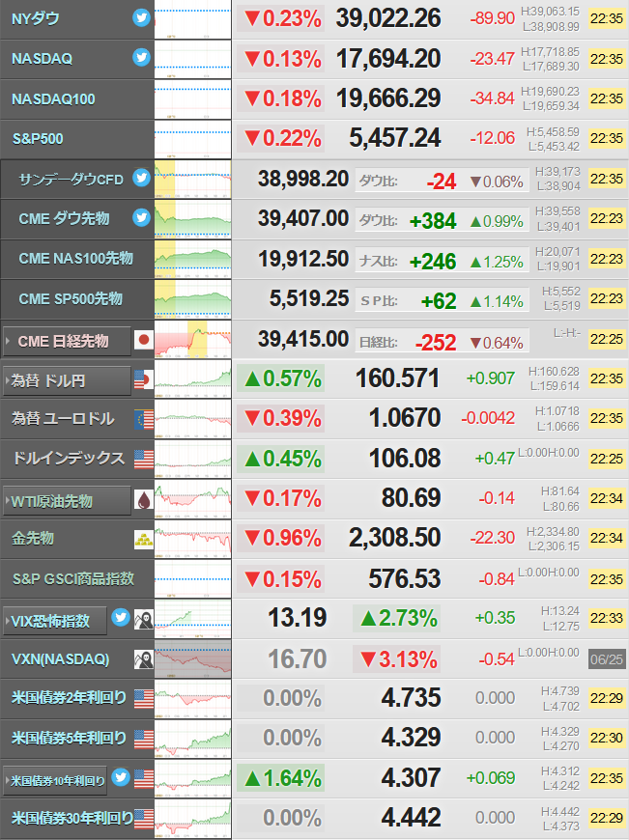Image resolution: width=629 pixels, height=840 pixels.
Task: Open the mini chart for VXN(NASDAQ)
Action: point(192,658)
